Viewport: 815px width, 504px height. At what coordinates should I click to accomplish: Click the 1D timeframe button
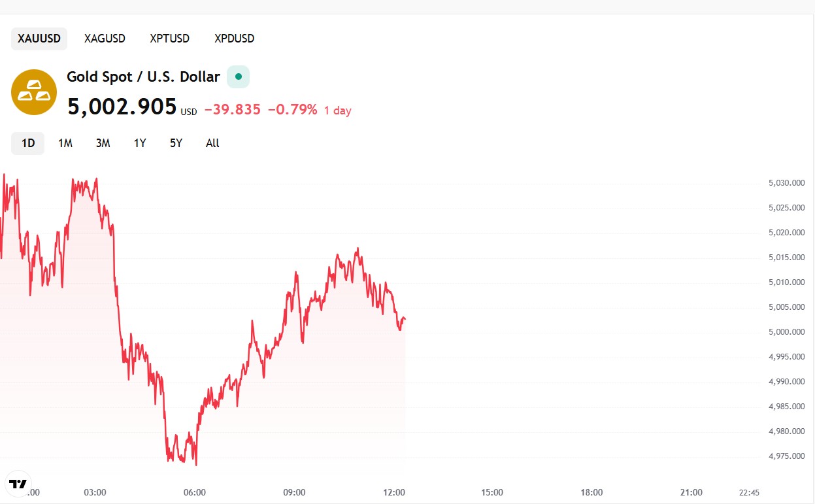pyautogui.click(x=27, y=143)
